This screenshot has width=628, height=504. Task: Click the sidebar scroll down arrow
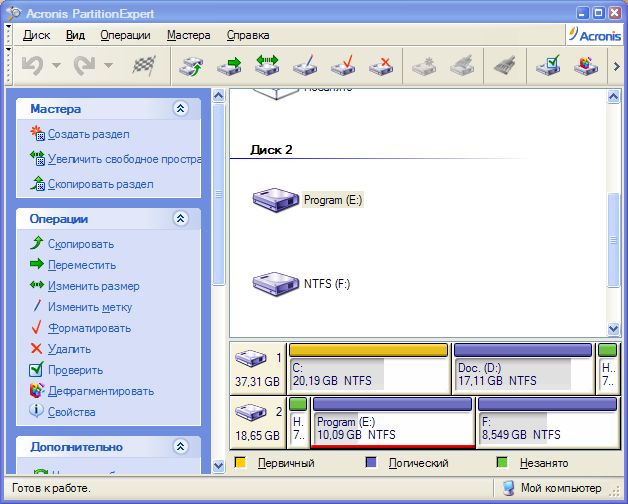(x=218, y=466)
